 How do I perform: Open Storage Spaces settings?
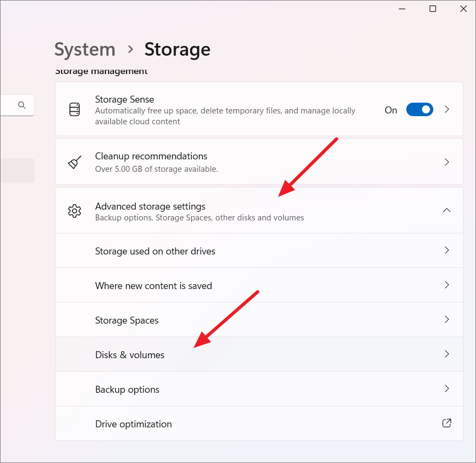tap(259, 320)
